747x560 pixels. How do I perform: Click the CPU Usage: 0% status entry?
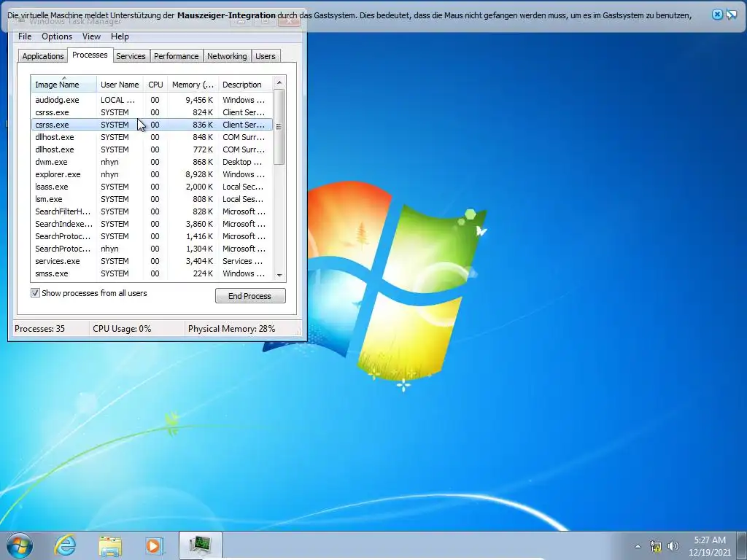coord(136,329)
